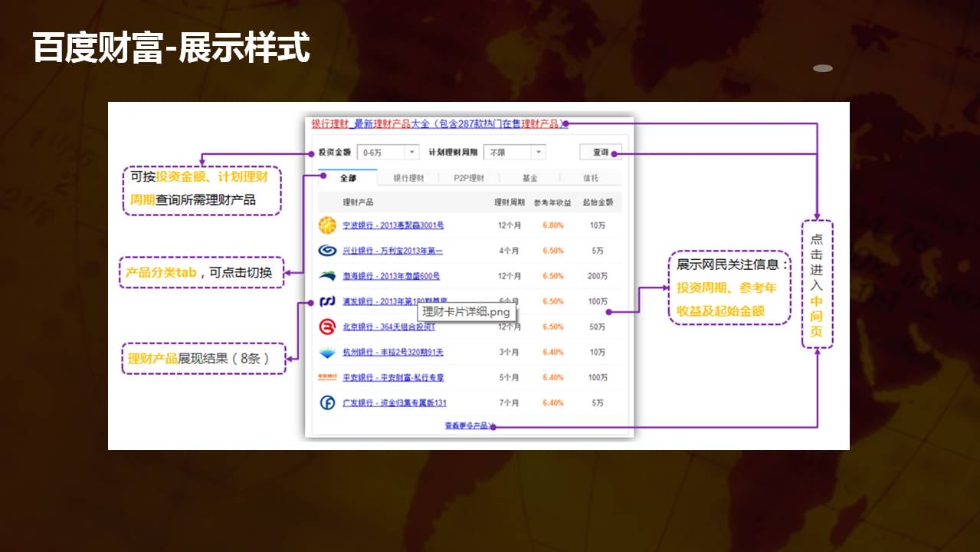The height and width of the screenshot is (552, 980).
Task: Open the 信托 tab
Action: click(591, 178)
